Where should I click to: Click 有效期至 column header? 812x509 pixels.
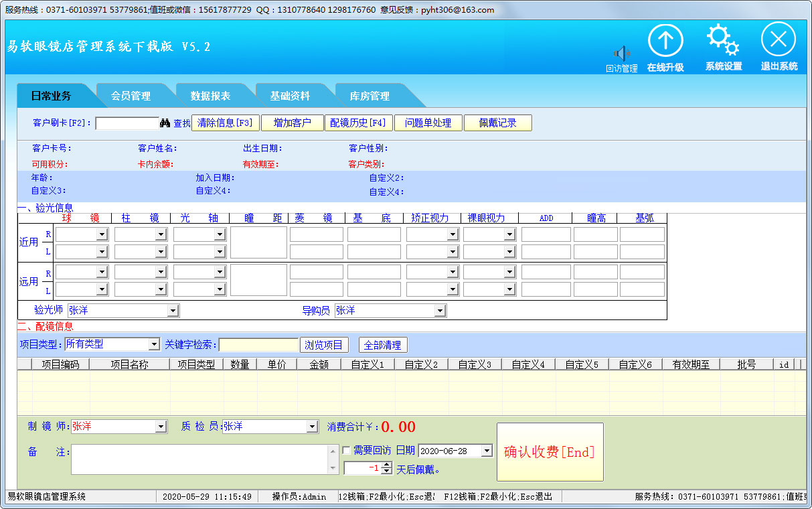point(692,364)
